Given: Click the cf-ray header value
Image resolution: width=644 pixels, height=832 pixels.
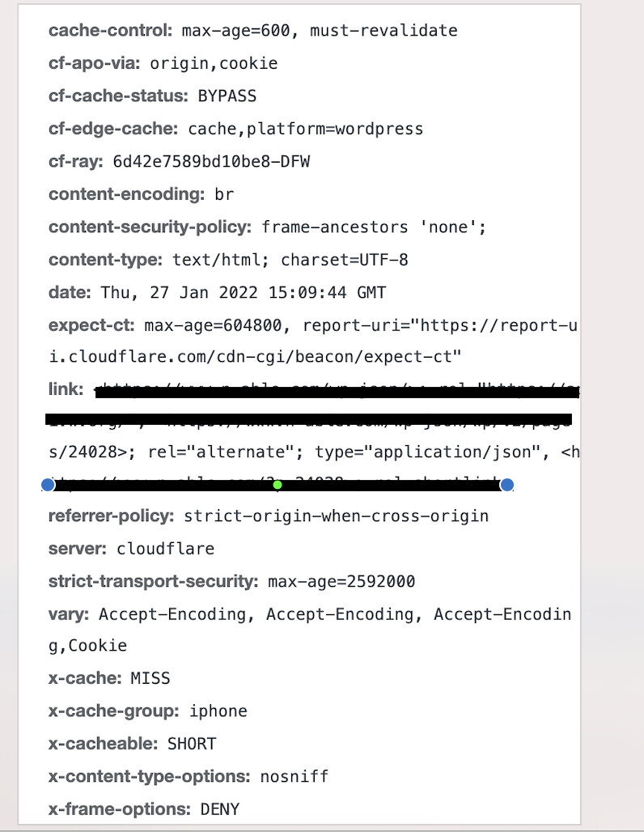Looking at the screenshot, I should [x=211, y=161].
